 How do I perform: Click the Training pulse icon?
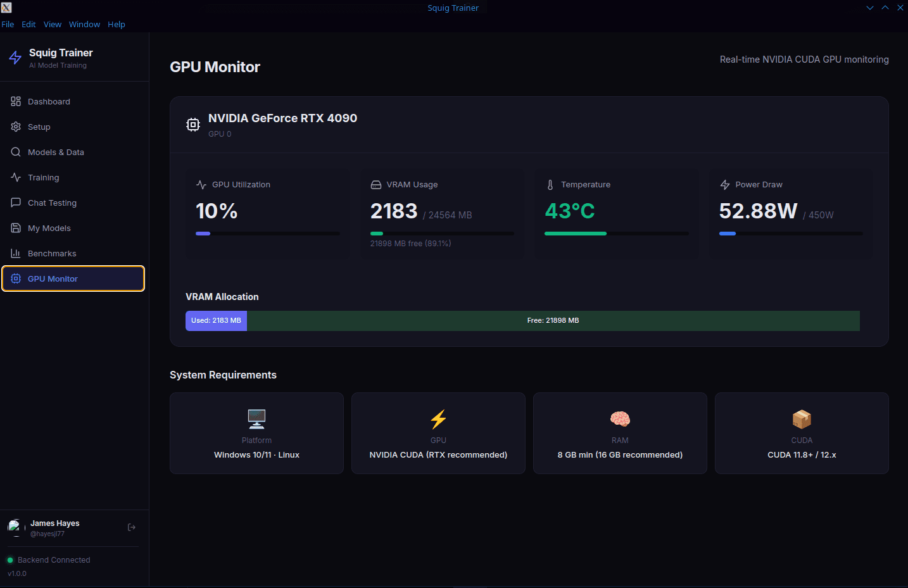(x=16, y=177)
